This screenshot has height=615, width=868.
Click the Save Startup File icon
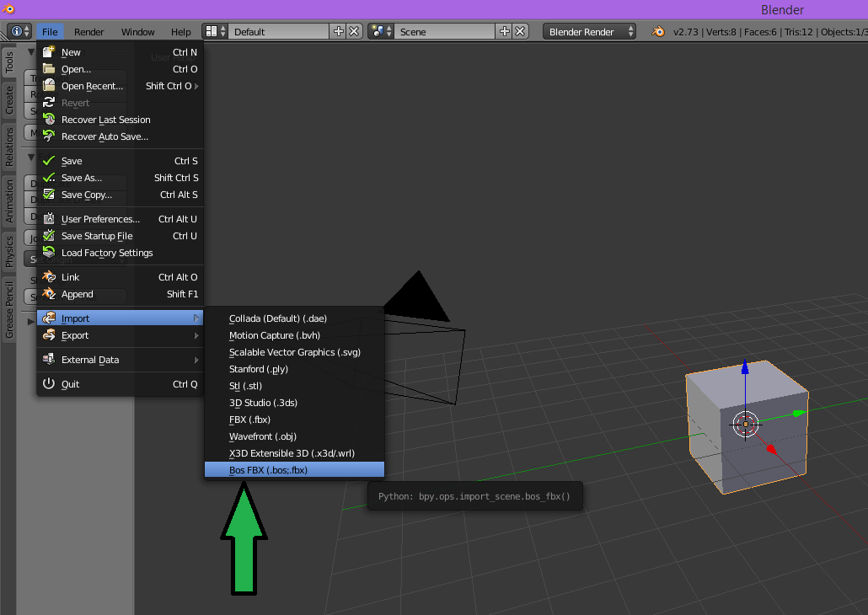click(x=49, y=235)
